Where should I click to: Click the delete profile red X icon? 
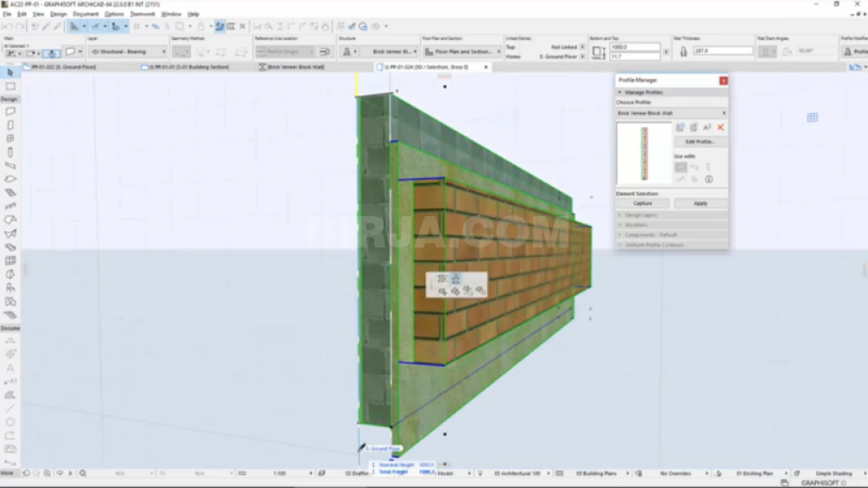tap(720, 128)
